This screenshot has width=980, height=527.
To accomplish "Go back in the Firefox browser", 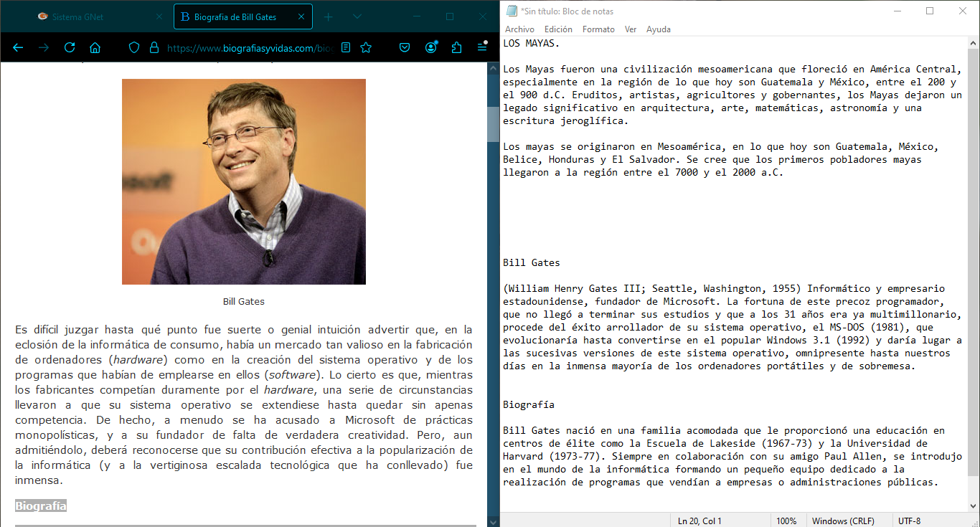I will [18, 47].
